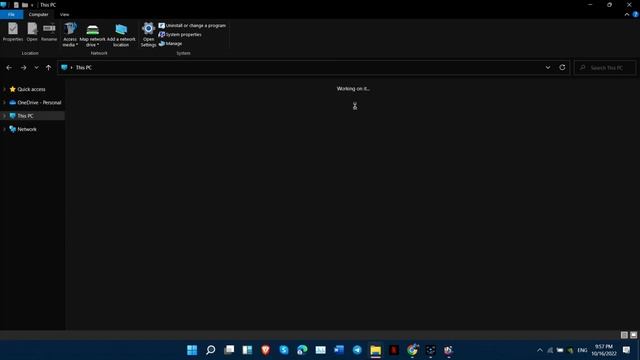This screenshot has width=640, height=360.
Task: Switch to the View ribbon tab
Action: point(64,14)
